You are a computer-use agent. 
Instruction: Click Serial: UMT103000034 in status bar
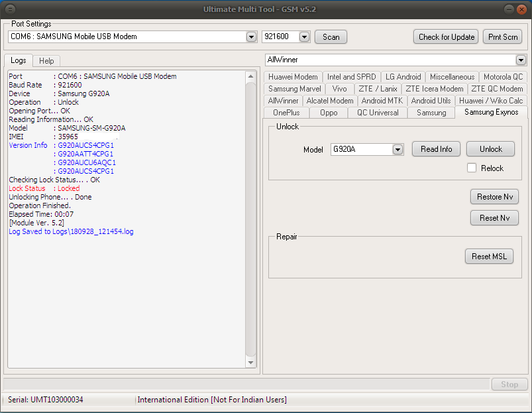(x=46, y=400)
